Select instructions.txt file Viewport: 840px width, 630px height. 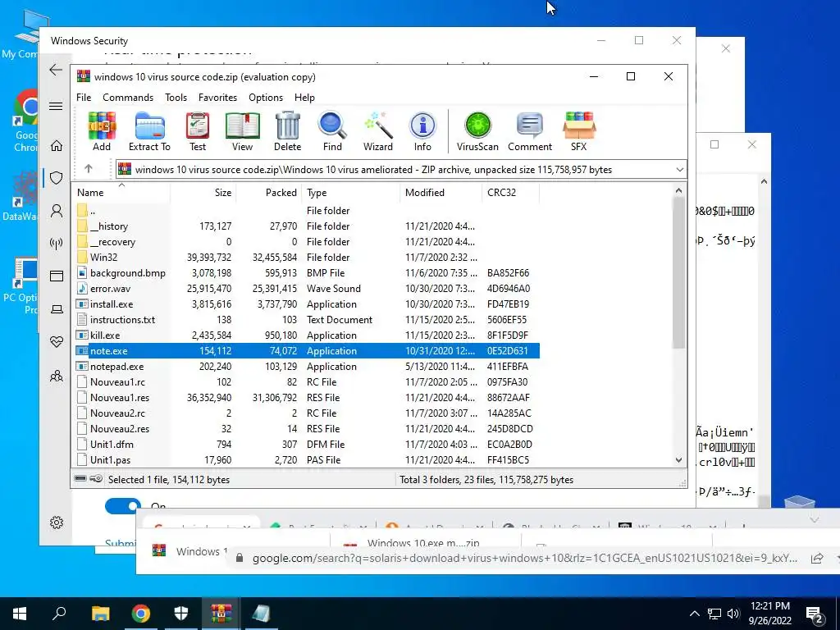[x=305, y=319]
